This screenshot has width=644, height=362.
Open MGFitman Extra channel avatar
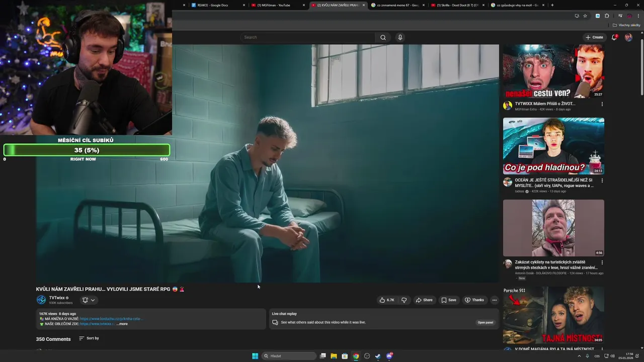[x=508, y=106]
